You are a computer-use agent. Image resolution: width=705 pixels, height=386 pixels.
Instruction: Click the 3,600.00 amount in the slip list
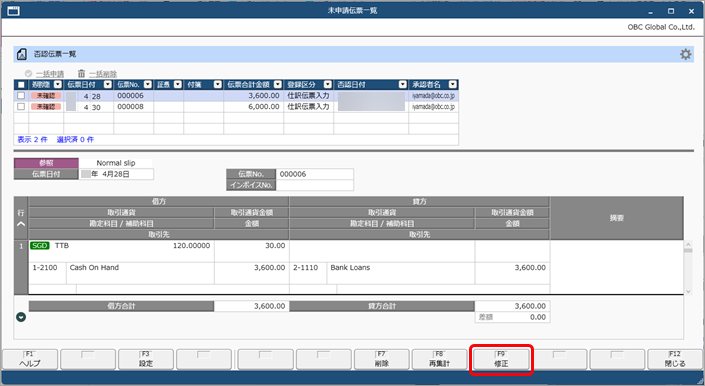254,96
